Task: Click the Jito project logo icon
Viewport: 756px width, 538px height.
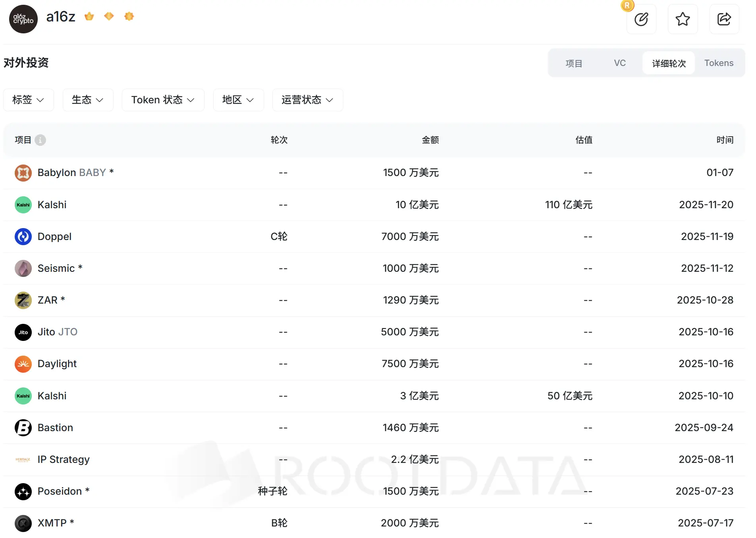Action: [x=23, y=332]
